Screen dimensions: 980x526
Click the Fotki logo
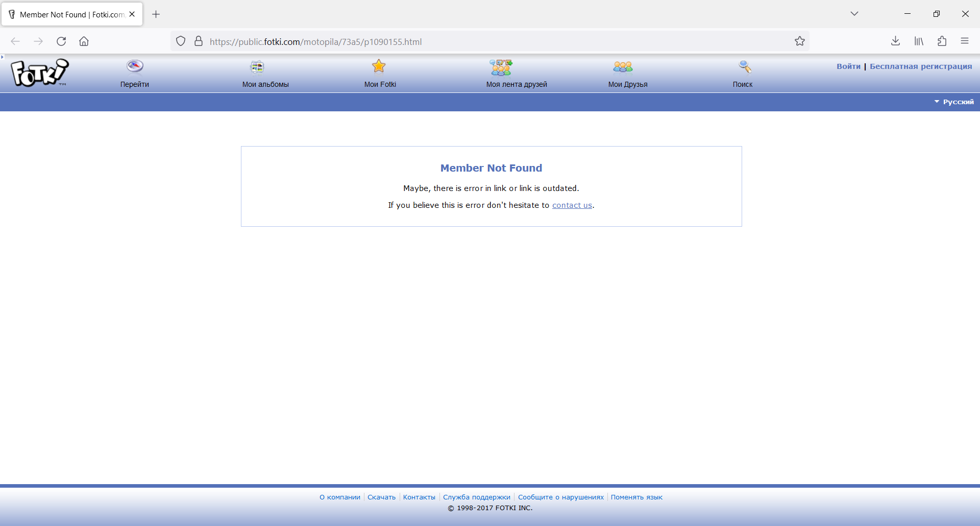(40, 73)
